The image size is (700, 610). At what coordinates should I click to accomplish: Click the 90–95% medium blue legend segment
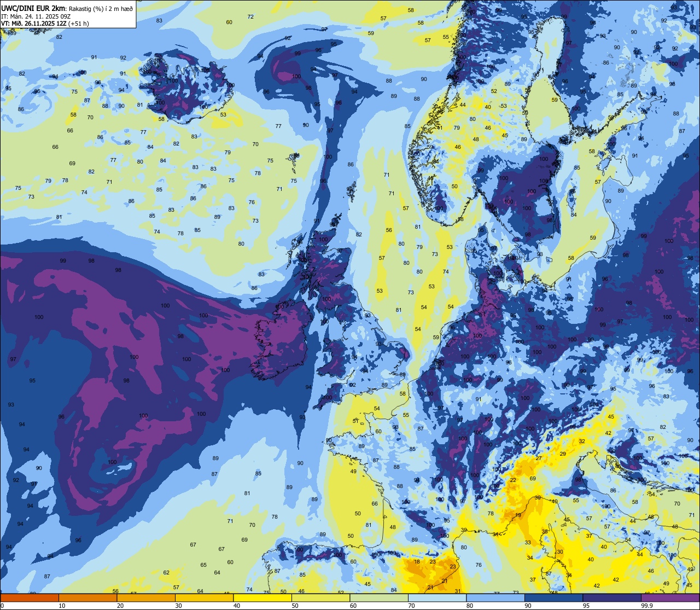pos(553,597)
